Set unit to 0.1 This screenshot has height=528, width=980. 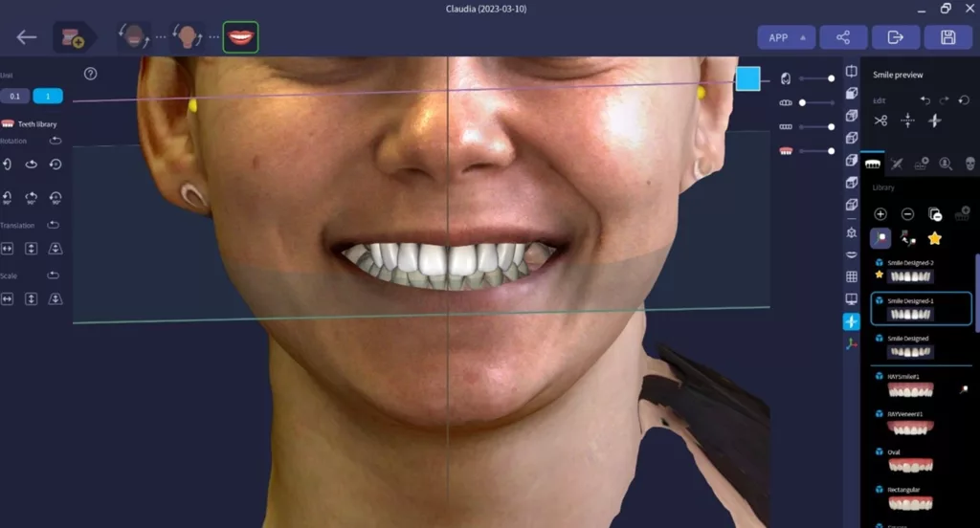15,97
